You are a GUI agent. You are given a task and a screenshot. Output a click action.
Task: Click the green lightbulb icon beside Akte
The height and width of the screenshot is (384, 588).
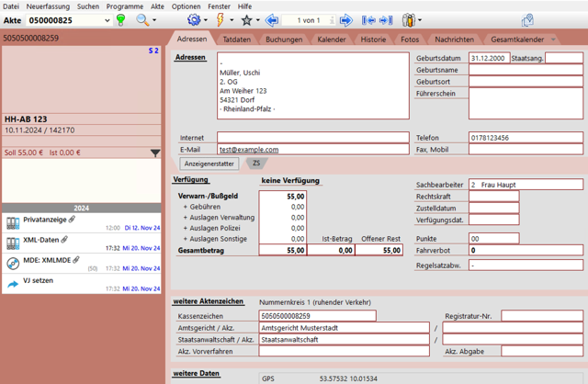click(120, 20)
